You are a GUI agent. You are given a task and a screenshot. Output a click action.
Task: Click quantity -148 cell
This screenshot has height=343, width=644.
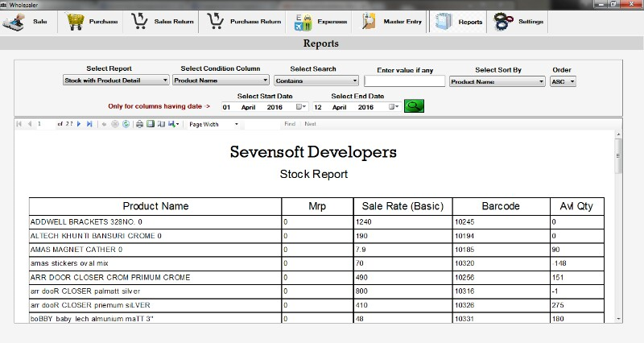coord(577,264)
